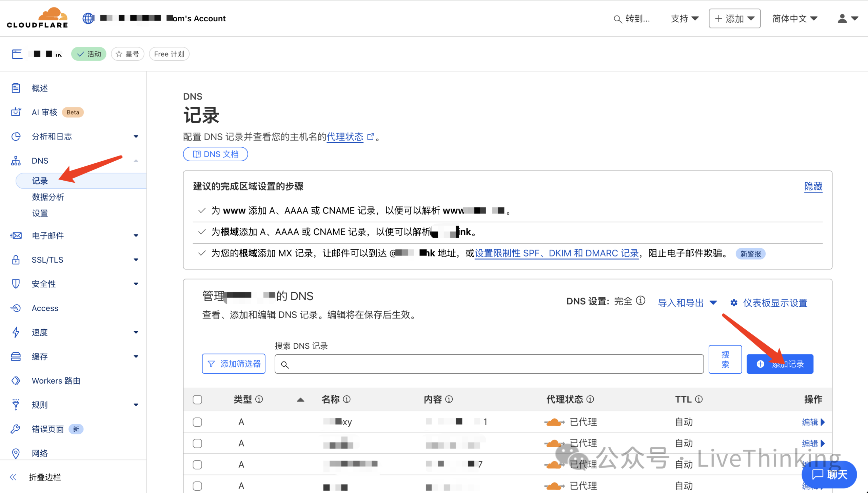Select the 安全性 shield icon
This screenshot has height=493, width=868.
[x=16, y=284]
